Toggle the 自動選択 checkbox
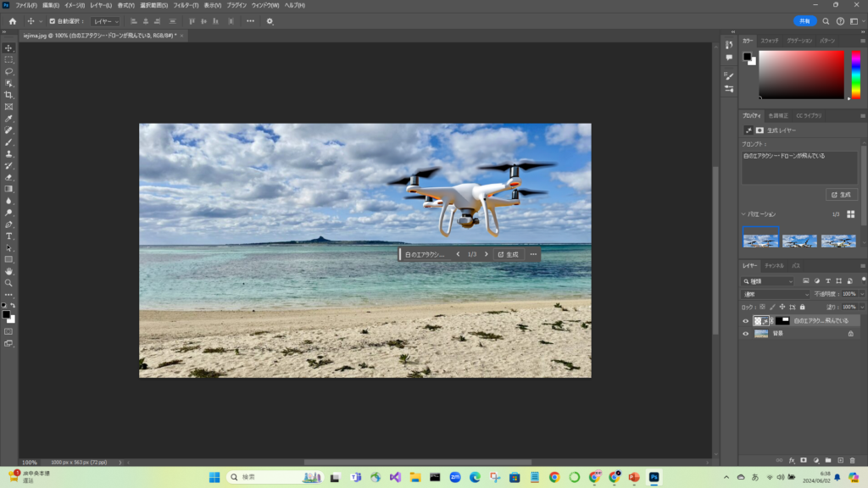868x488 pixels. [x=52, y=21]
